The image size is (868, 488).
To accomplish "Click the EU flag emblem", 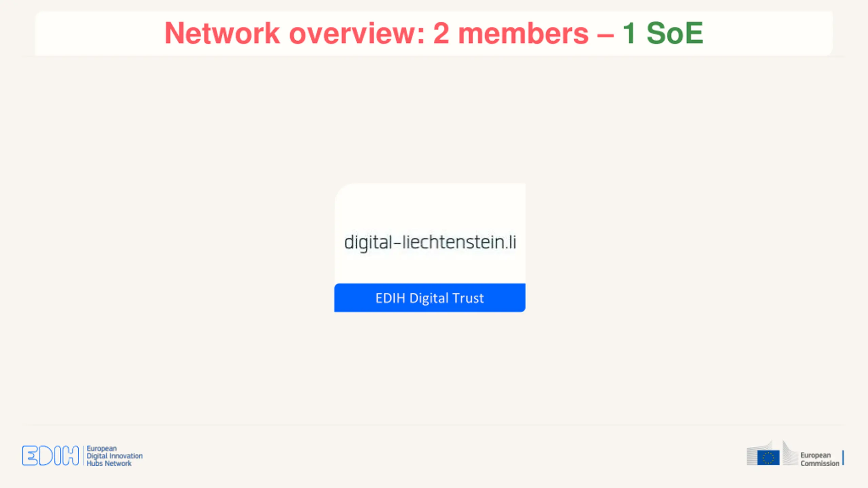I will pos(768,457).
